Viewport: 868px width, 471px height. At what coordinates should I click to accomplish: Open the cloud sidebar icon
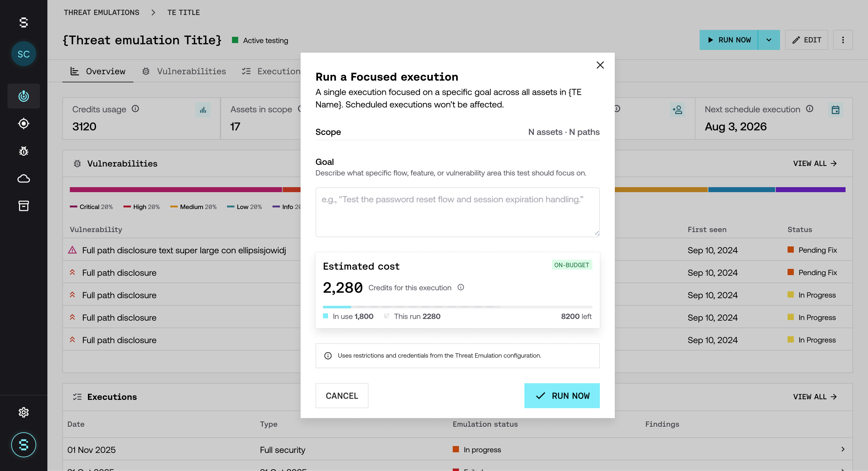24,178
